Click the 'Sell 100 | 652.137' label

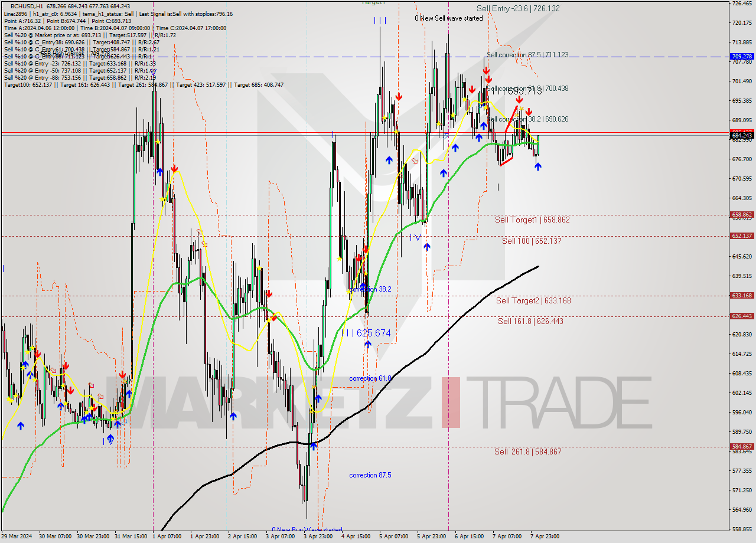pyautogui.click(x=532, y=241)
